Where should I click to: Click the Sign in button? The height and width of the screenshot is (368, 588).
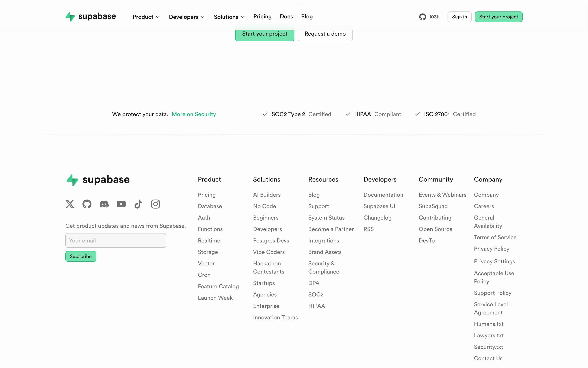[x=459, y=17]
